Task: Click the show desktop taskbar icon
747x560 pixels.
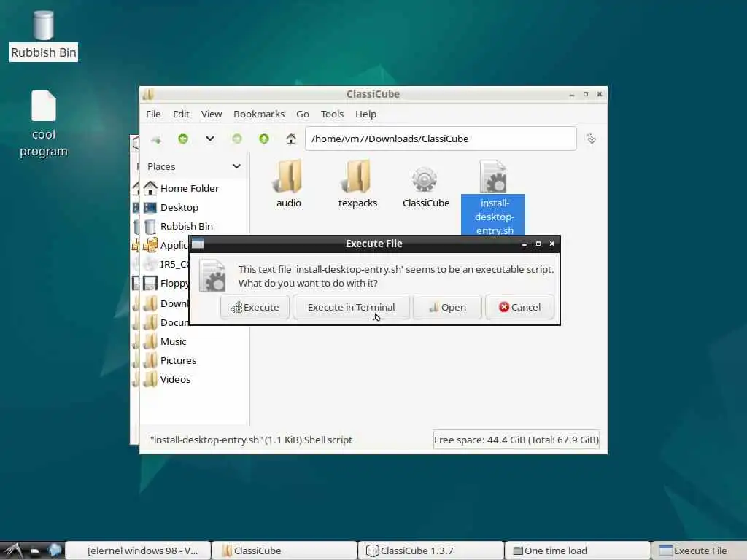Action: point(35,551)
